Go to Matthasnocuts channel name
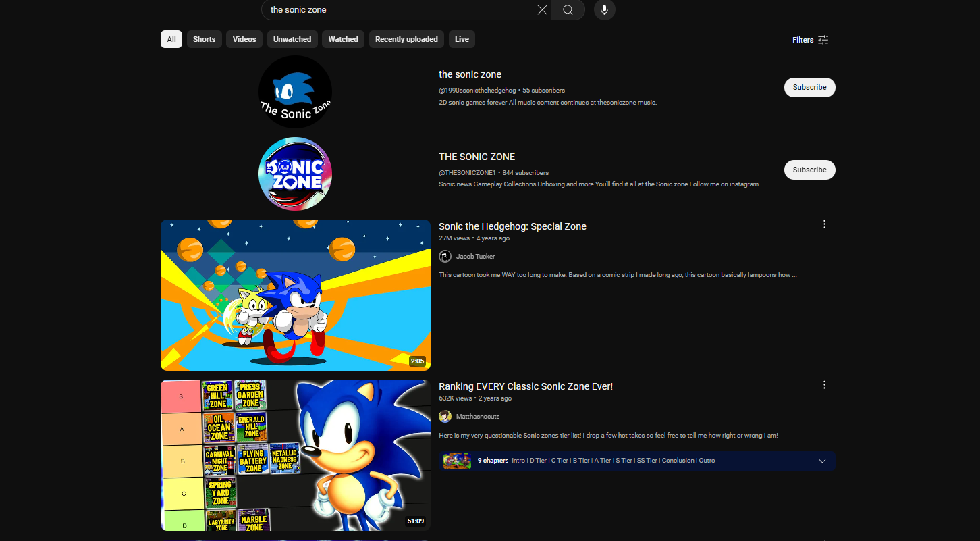Image resolution: width=980 pixels, height=541 pixels. click(x=478, y=417)
